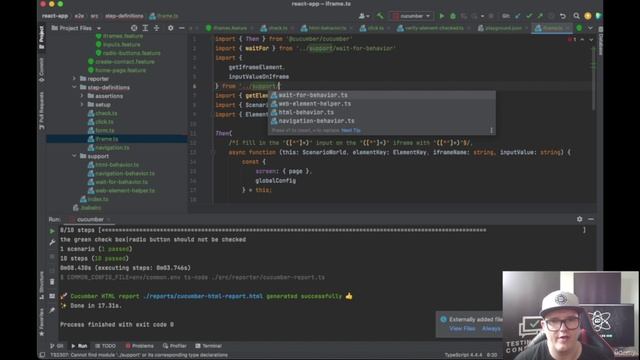Viewport: 640px width, 360px height.
Task: Open the Search Everywhere magnifier
Action: click(576, 16)
